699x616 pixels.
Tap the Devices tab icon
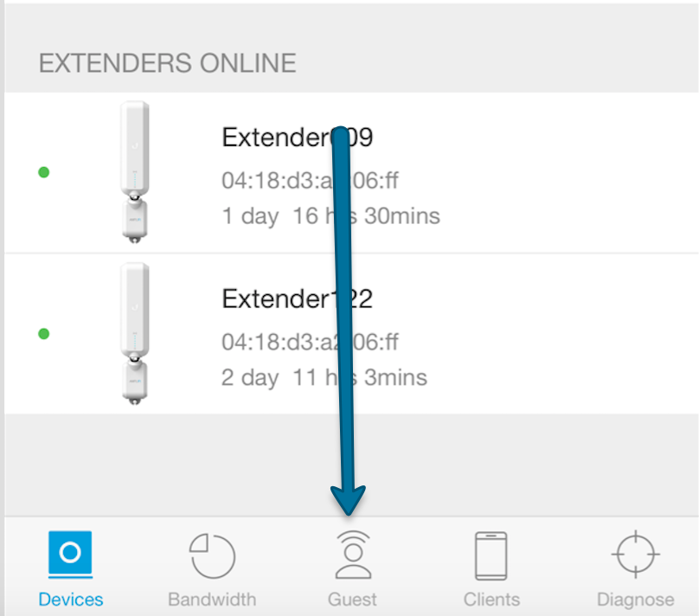pos(70,555)
